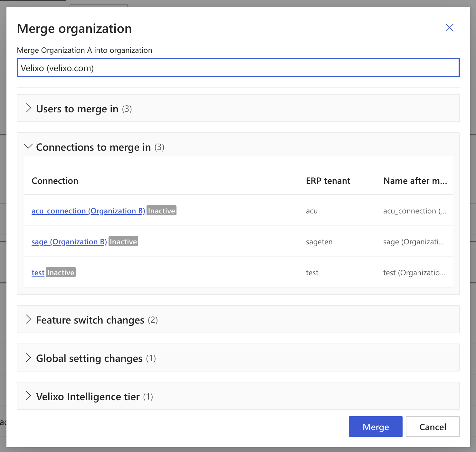
Task: Click Inactive badge on acu_connection row
Action: pos(161,211)
